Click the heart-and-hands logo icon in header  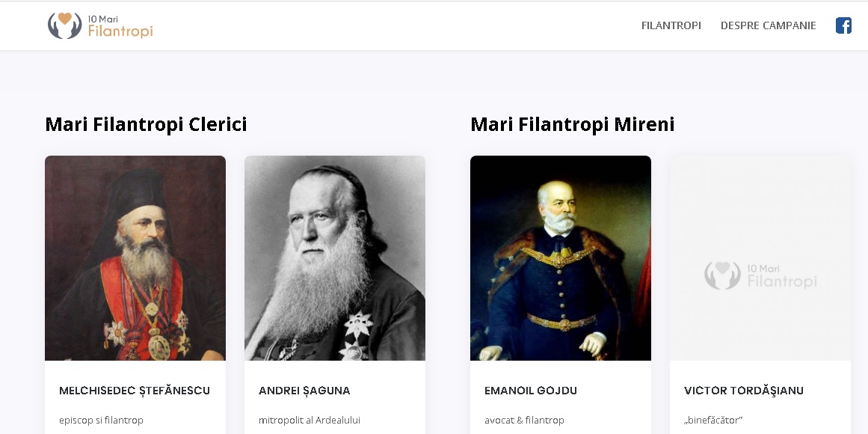coord(64,25)
